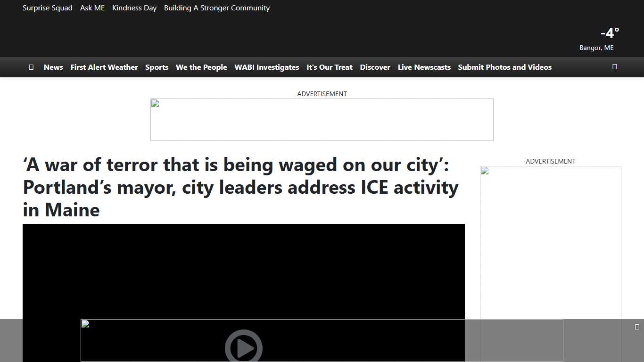
Task: Go to Kindness Day page
Action: pyautogui.click(x=134, y=8)
